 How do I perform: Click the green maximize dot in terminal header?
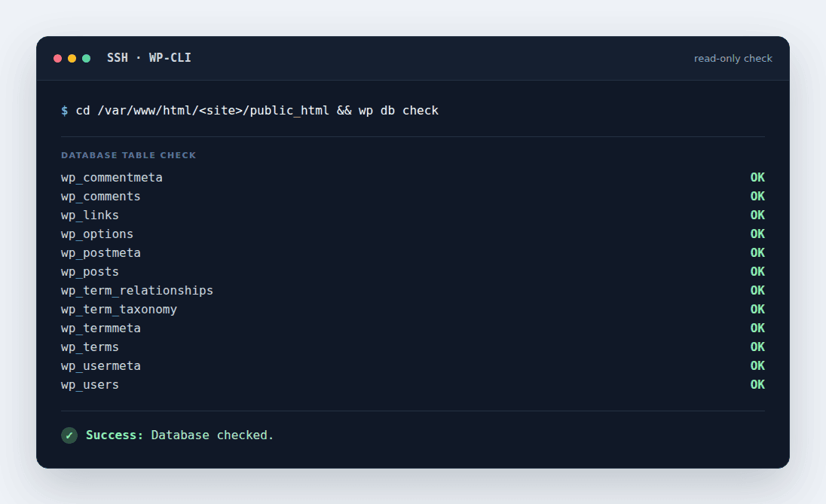(87, 59)
